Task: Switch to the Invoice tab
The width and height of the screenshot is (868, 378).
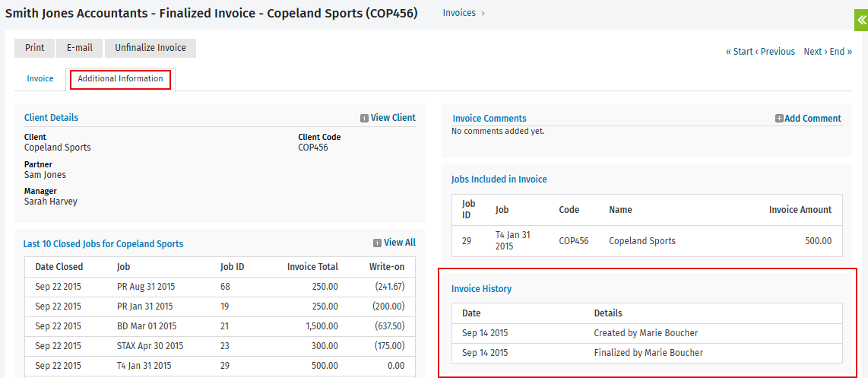Action: (x=40, y=78)
